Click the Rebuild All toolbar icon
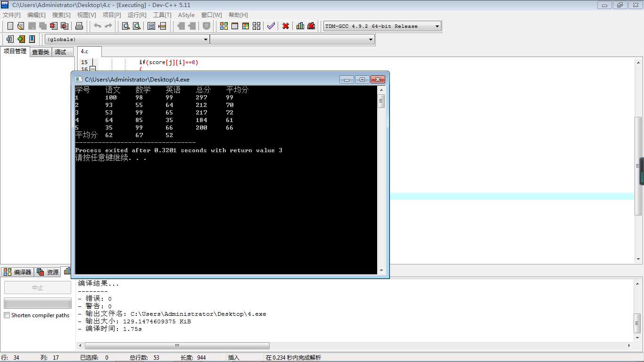Image resolution: width=644 pixels, height=362 pixels. tap(256, 26)
